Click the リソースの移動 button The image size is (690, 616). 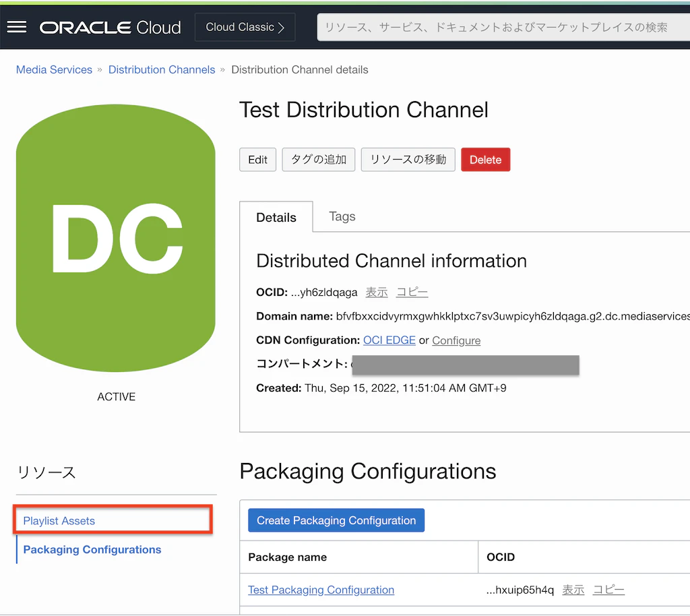tap(408, 160)
